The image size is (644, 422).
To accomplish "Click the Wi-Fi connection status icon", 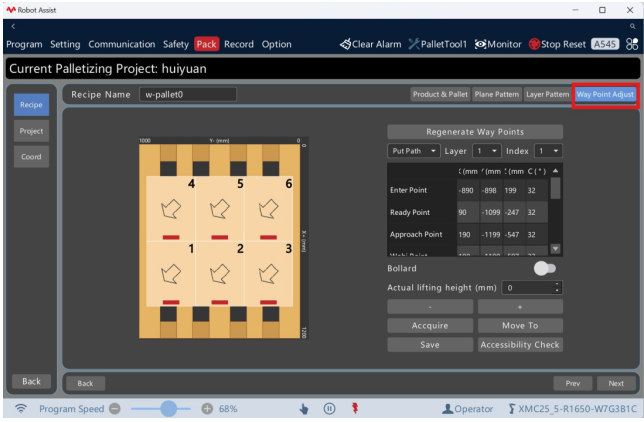I will (x=21, y=408).
